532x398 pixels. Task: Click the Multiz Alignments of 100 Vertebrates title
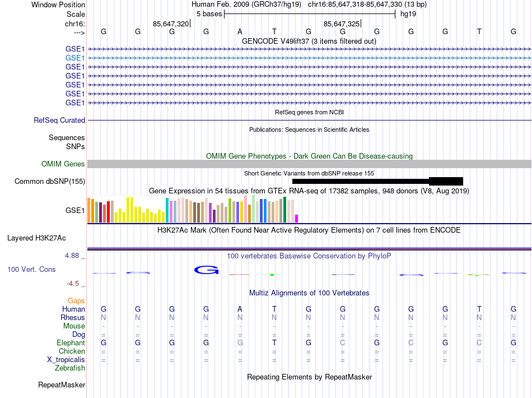tap(309, 293)
